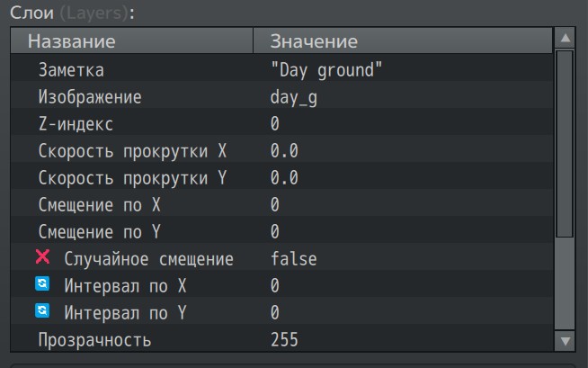Screen dimensions: 588x368
Task: Click the scrollbar down arrow
Action: (x=566, y=341)
